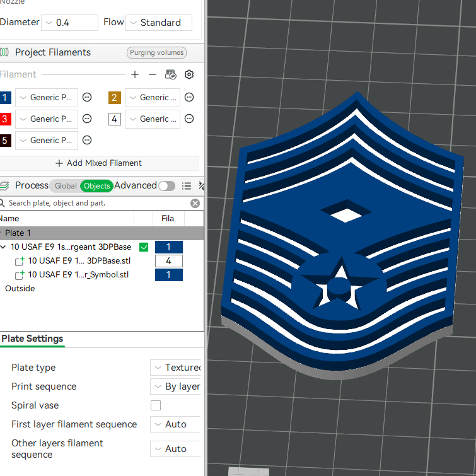
Task: Click the Fila. column header
Action: (168, 219)
